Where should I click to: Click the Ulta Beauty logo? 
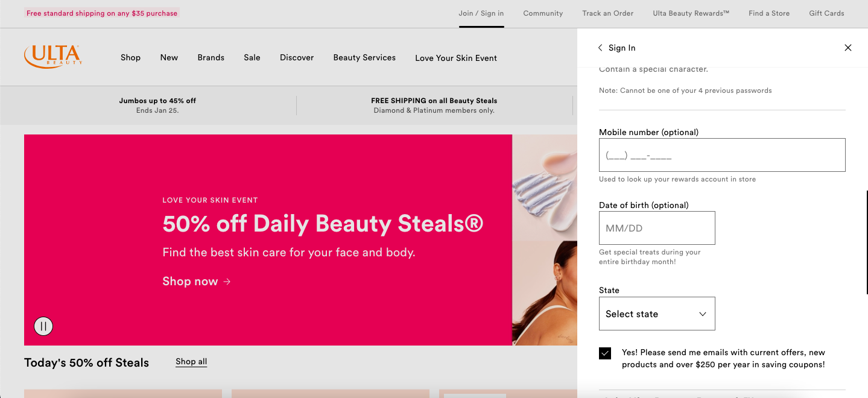53,57
